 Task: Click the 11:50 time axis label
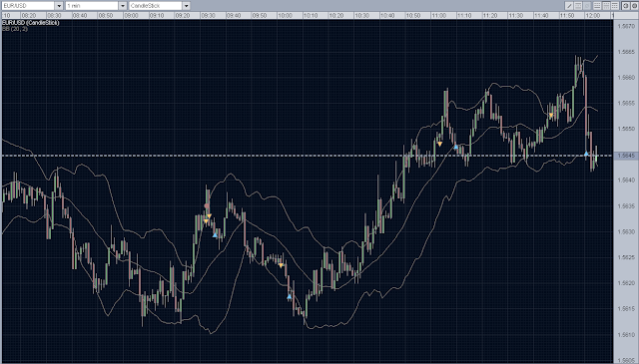click(x=567, y=16)
